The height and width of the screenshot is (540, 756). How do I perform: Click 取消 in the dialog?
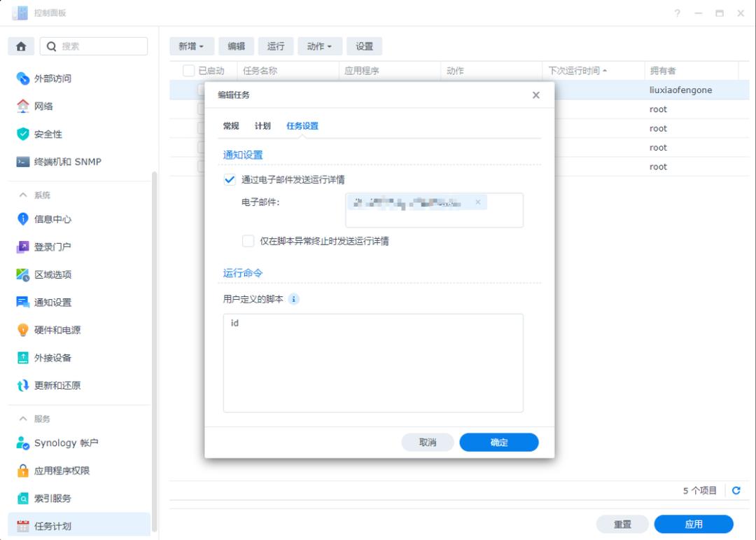(x=428, y=443)
